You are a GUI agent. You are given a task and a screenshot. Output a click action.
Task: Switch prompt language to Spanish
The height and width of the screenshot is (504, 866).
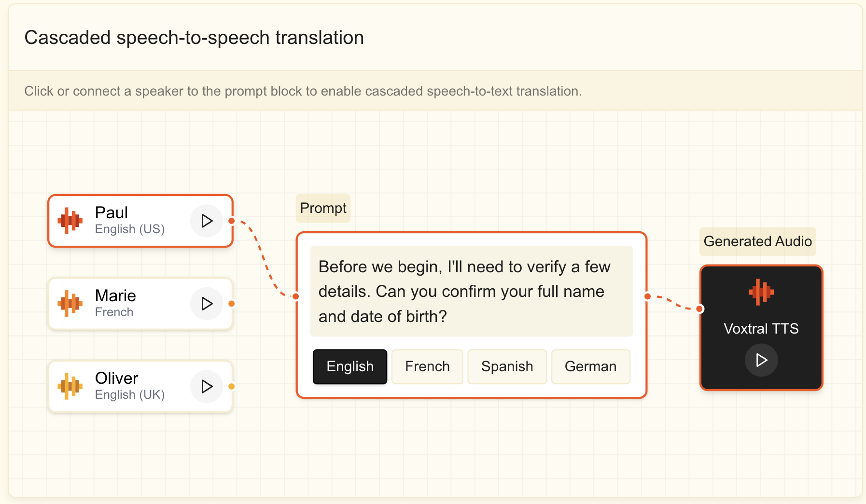[x=507, y=367]
